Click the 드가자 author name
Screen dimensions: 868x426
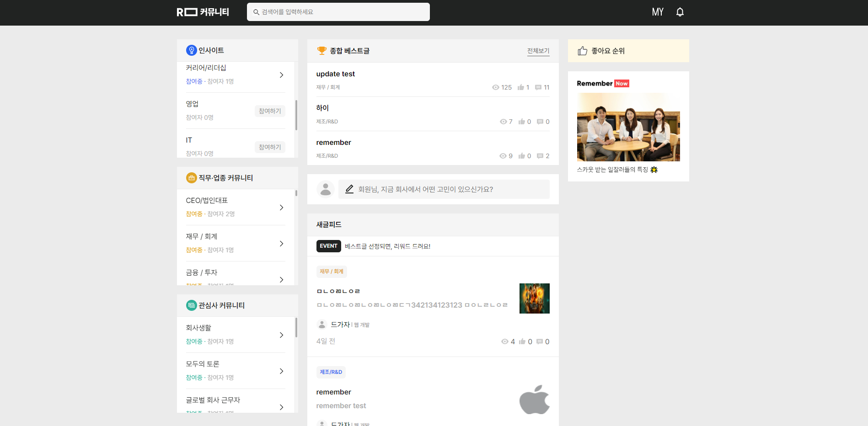tap(340, 325)
